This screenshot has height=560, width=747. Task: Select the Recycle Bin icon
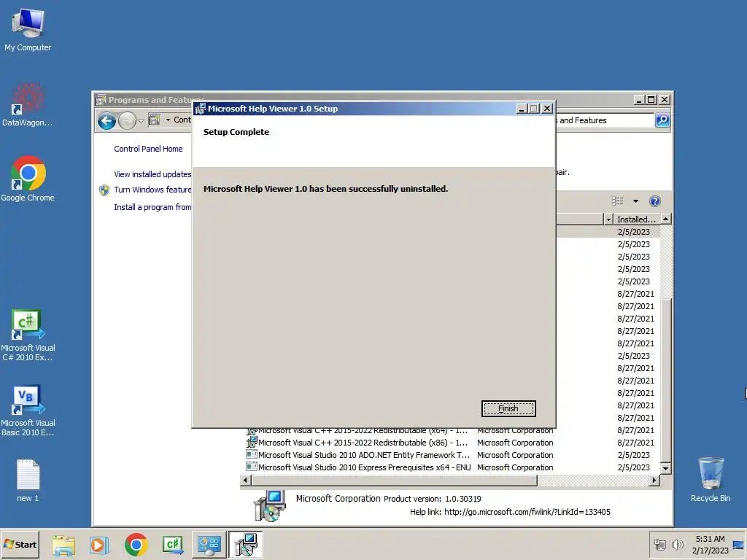(711, 479)
